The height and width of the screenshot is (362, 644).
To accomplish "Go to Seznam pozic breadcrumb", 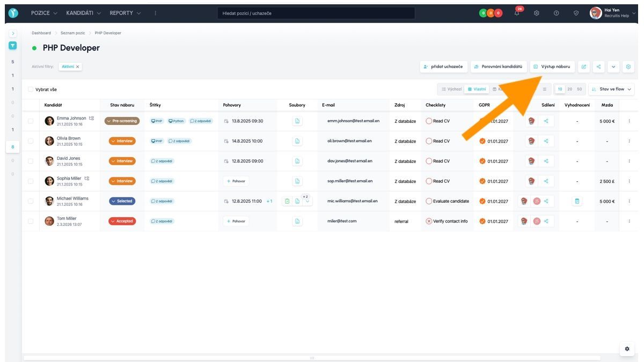I will 73,33.
